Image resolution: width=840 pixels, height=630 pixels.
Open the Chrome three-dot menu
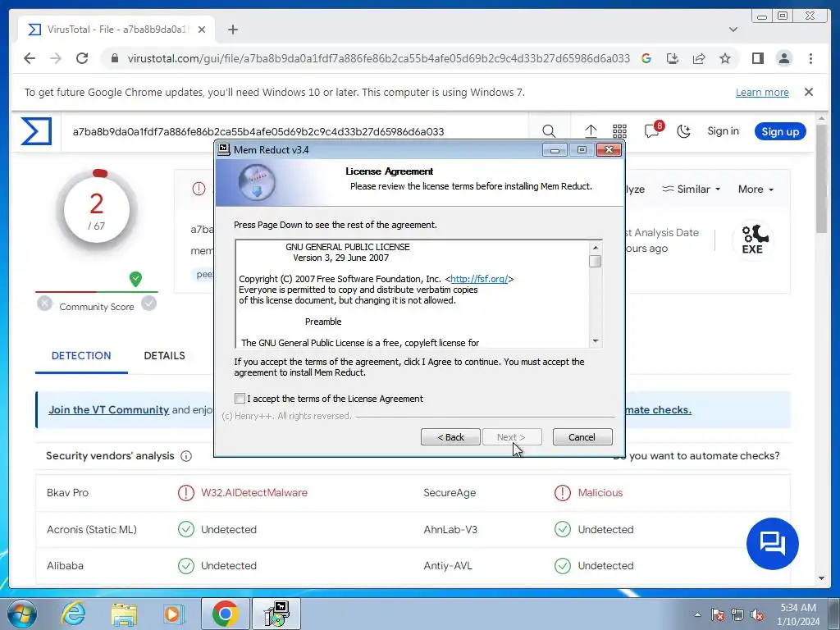point(810,58)
